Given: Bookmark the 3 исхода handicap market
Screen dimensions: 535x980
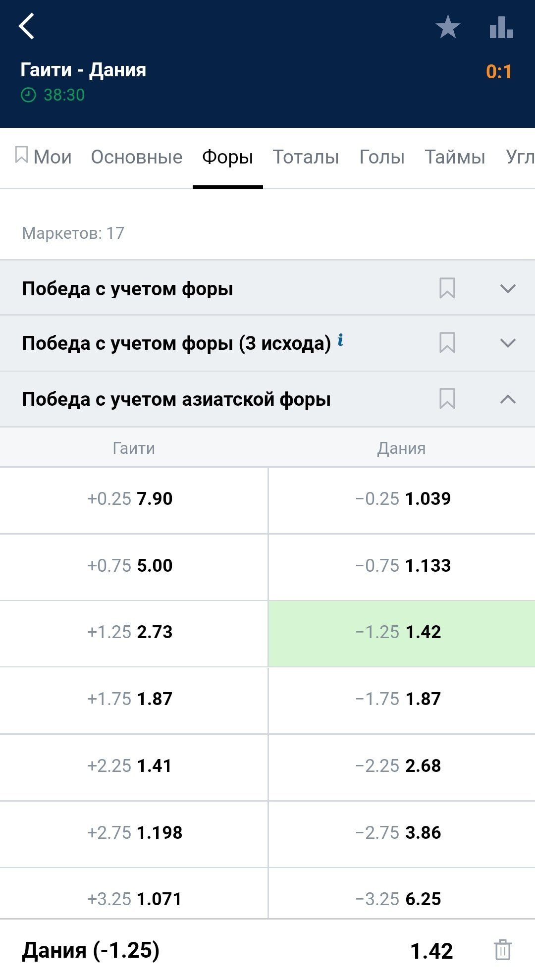Looking at the screenshot, I should (x=447, y=343).
